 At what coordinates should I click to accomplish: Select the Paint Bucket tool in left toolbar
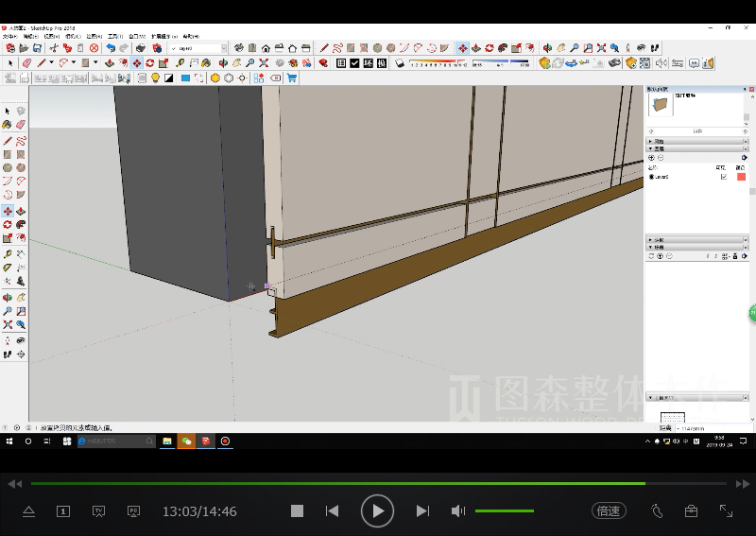8,124
